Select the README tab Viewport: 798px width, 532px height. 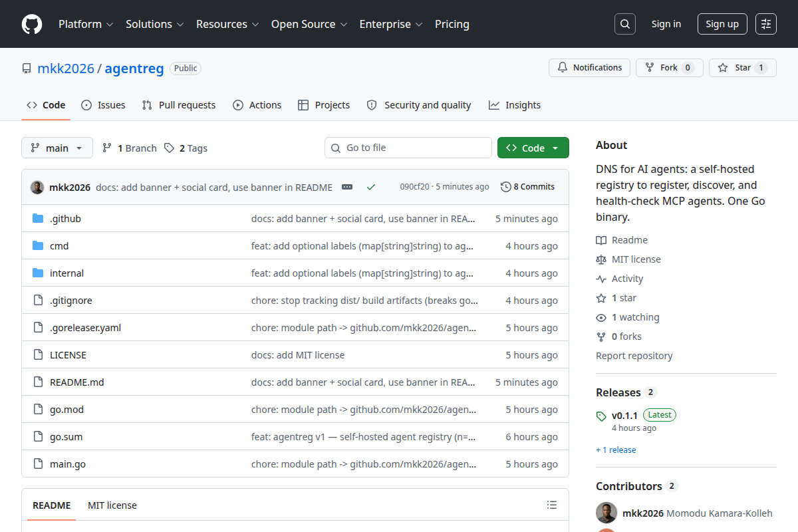51,505
